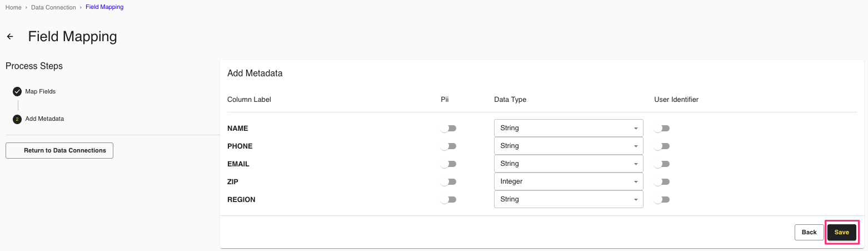Click the Add Metadata step number icon
Viewport: 868px width, 251px height.
[17, 119]
